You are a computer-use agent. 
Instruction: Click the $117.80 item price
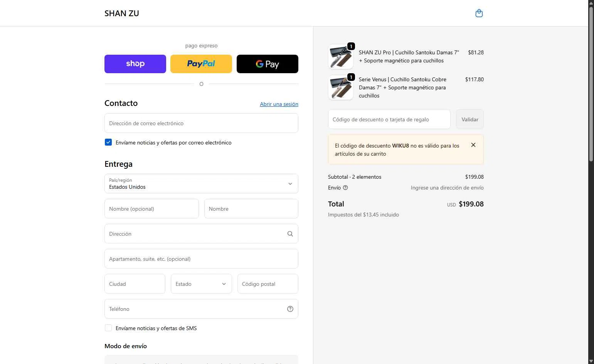(x=475, y=79)
